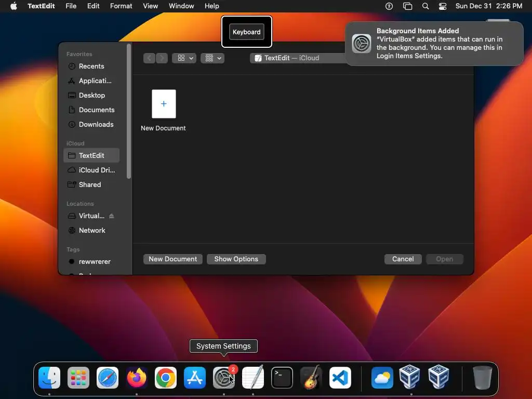Open the Edit menu
The image size is (532, 399).
click(x=94, y=6)
